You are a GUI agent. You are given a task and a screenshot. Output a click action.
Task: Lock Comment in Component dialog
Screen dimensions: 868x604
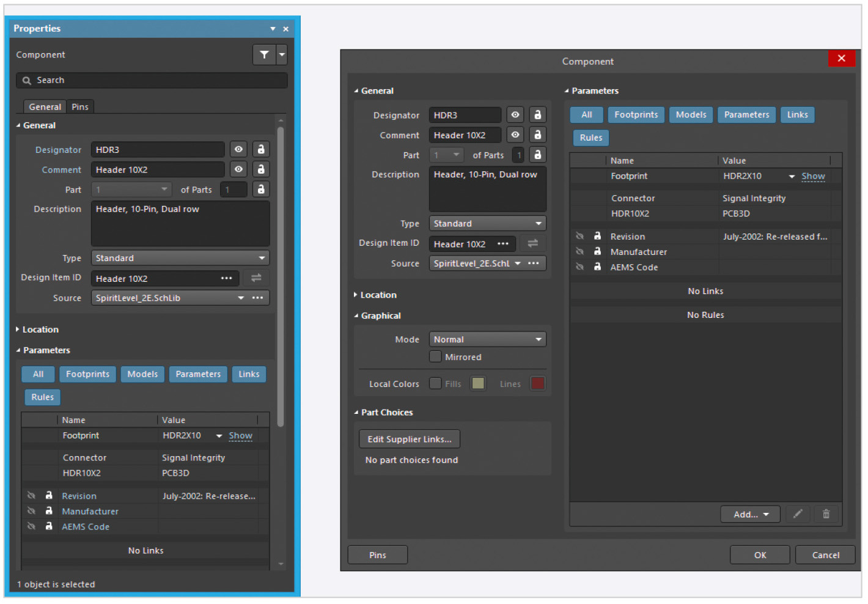538,135
